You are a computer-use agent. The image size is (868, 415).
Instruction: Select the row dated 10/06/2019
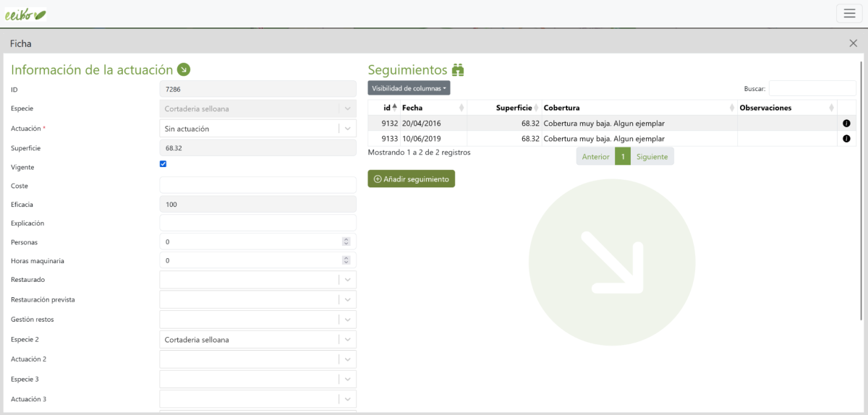click(x=612, y=138)
